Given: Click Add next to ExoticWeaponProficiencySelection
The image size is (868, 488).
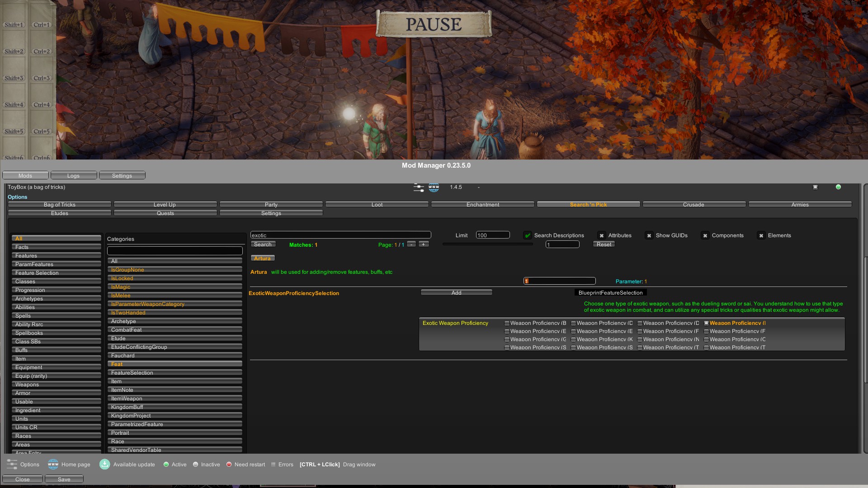Looking at the screenshot, I should point(456,292).
